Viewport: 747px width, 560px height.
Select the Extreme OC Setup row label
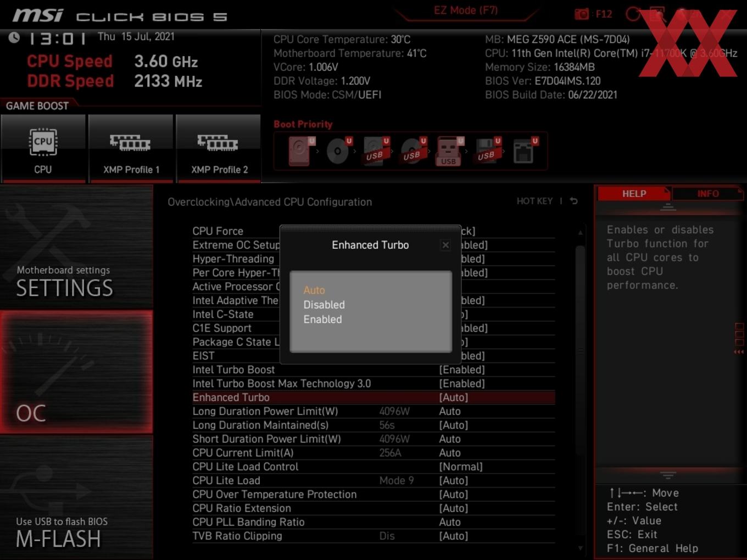[x=236, y=245]
